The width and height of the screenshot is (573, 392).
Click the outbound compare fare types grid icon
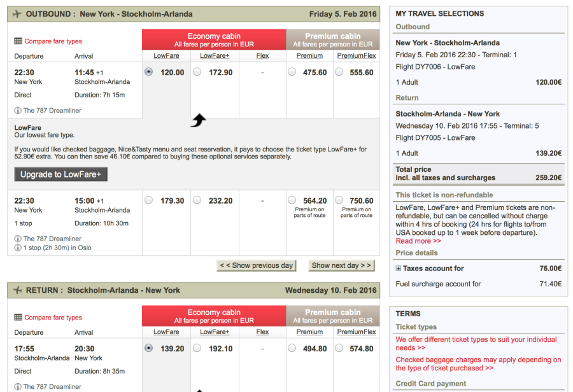point(18,41)
